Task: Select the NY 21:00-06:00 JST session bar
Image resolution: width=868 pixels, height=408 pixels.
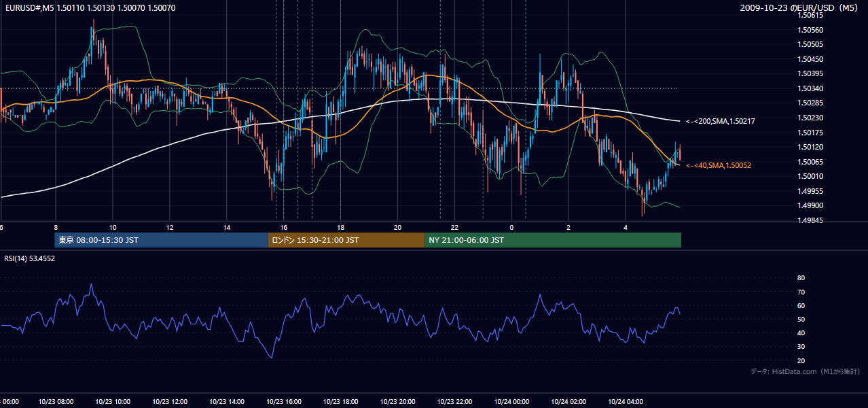Action: [553, 240]
